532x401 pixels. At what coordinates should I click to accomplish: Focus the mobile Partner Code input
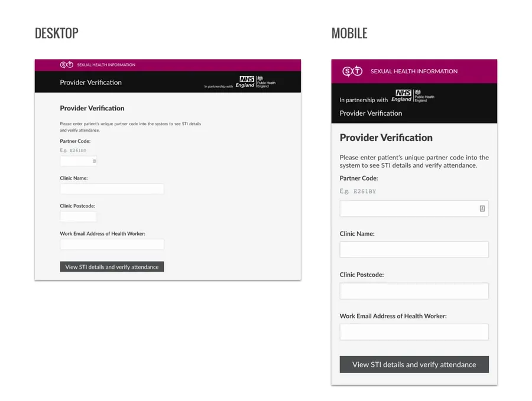pyautogui.click(x=414, y=208)
